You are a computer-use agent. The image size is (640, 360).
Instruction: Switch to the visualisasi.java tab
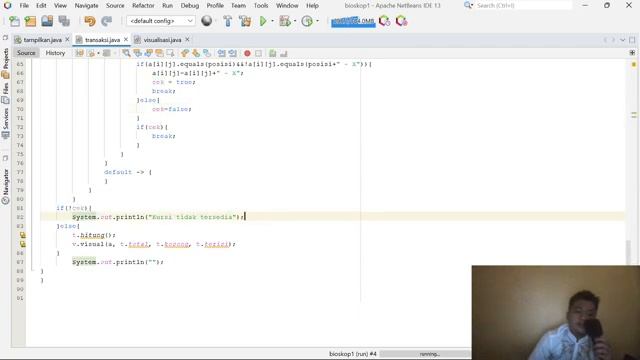tap(162, 40)
